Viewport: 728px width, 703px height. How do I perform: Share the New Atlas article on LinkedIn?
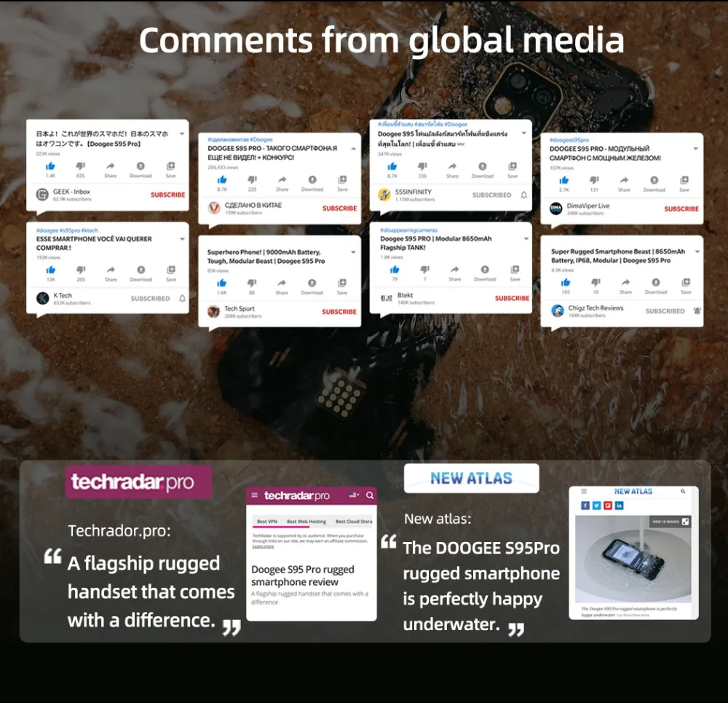coord(620,506)
